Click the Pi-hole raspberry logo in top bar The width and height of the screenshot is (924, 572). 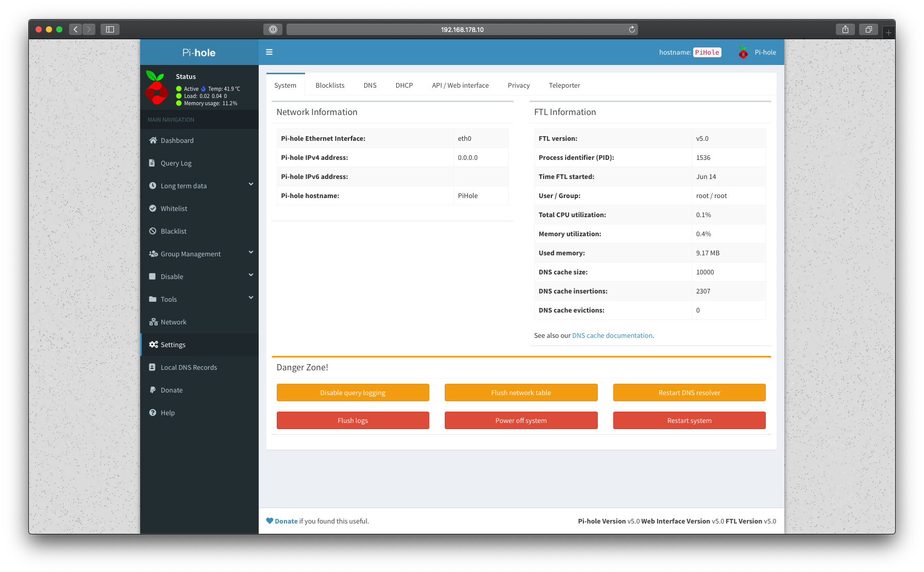[x=743, y=52]
